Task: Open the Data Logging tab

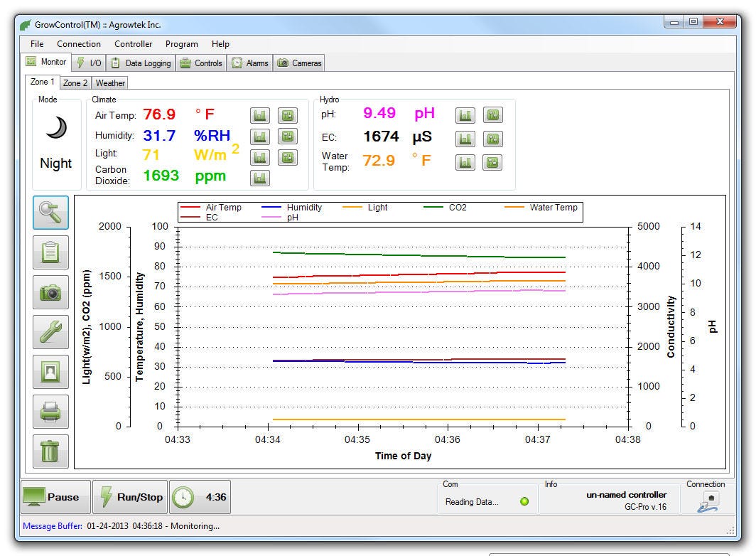Action: click(x=141, y=63)
